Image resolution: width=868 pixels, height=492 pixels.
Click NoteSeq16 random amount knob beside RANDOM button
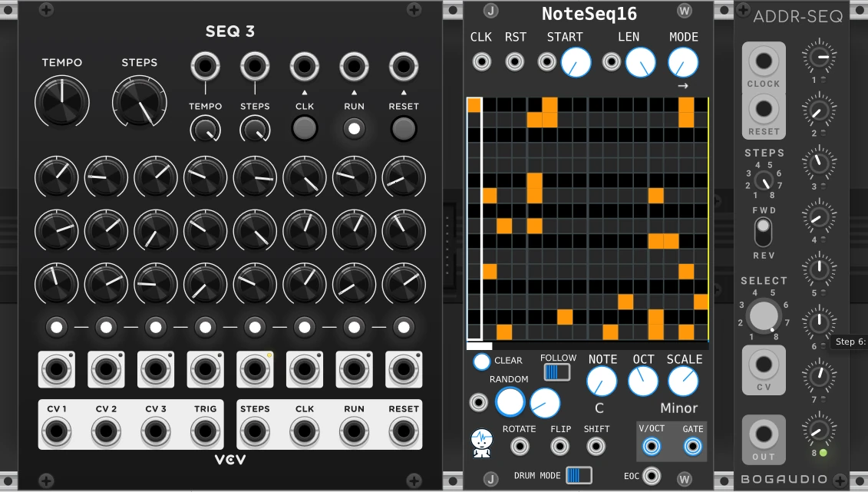pos(545,403)
